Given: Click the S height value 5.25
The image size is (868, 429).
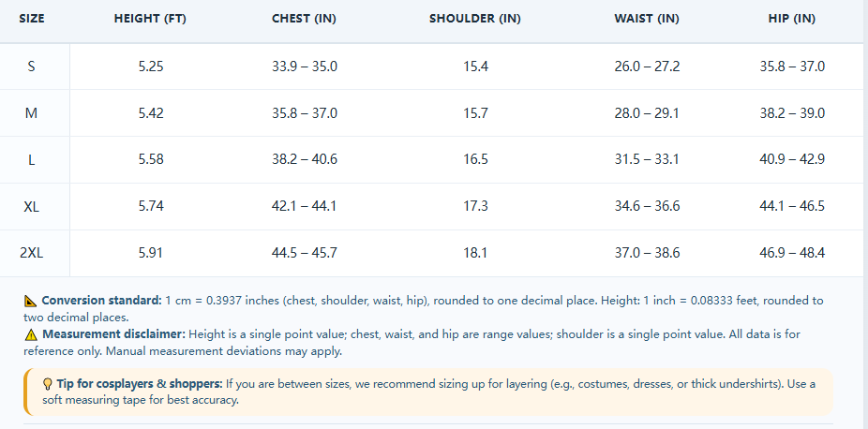Looking at the screenshot, I should pyautogui.click(x=151, y=67).
